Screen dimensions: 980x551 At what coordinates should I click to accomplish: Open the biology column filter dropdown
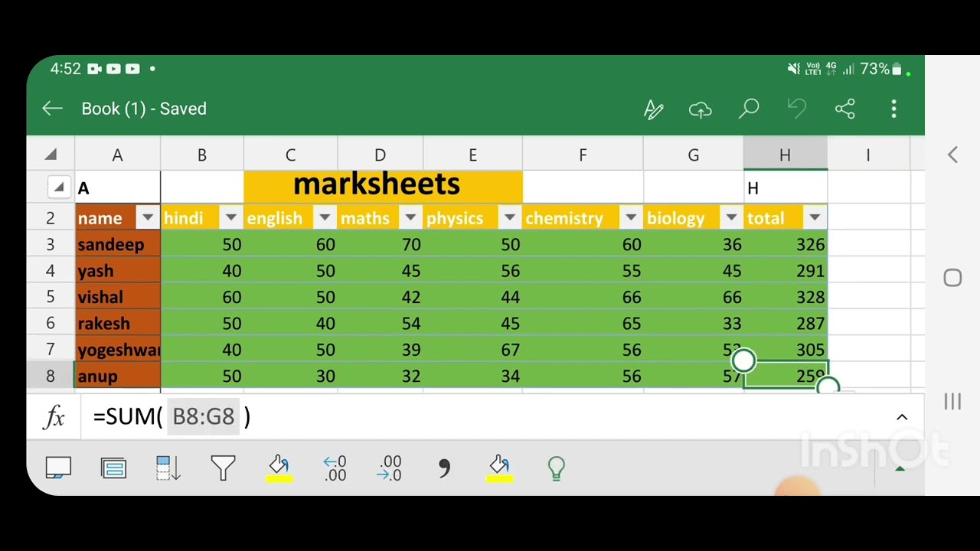point(731,218)
